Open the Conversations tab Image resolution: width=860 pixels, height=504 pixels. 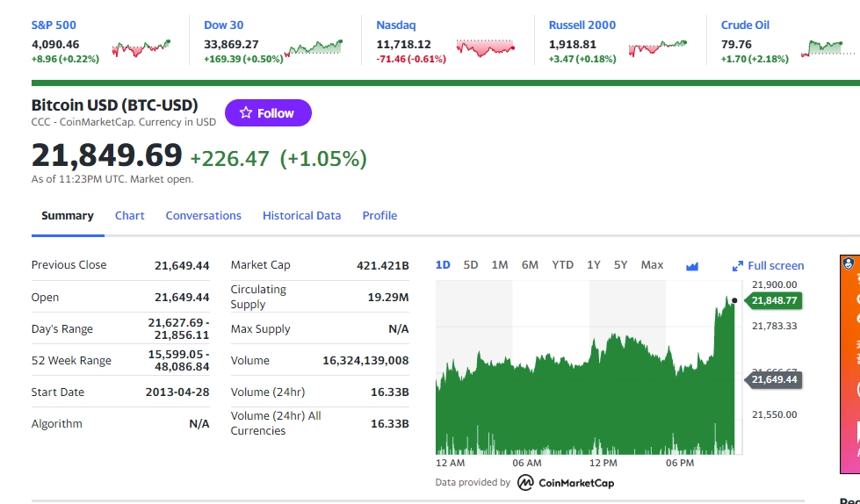tap(204, 215)
